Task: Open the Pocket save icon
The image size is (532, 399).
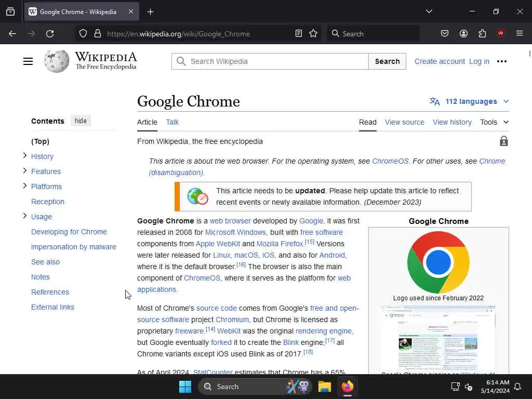Action: tap(445, 34)
